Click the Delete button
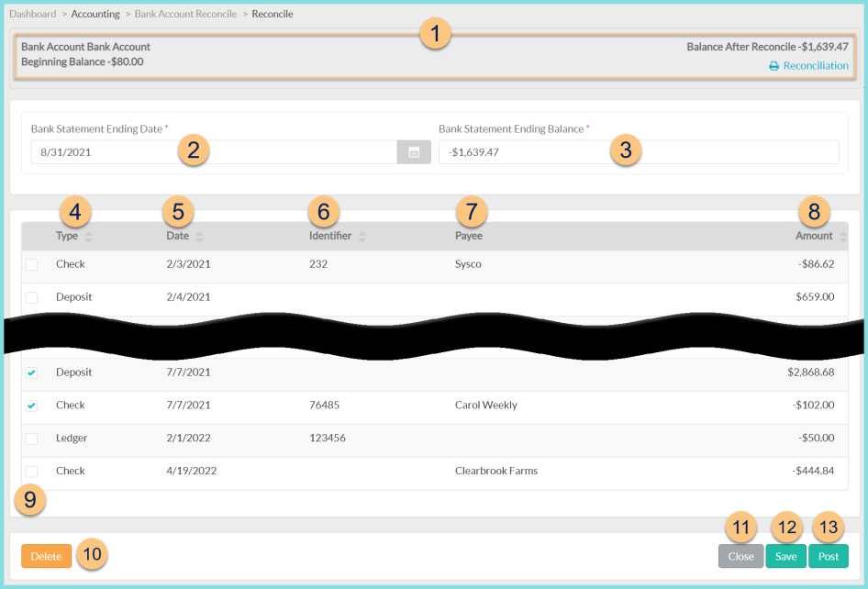This screenshot has height=589, width=868. [x=45, y=556]
